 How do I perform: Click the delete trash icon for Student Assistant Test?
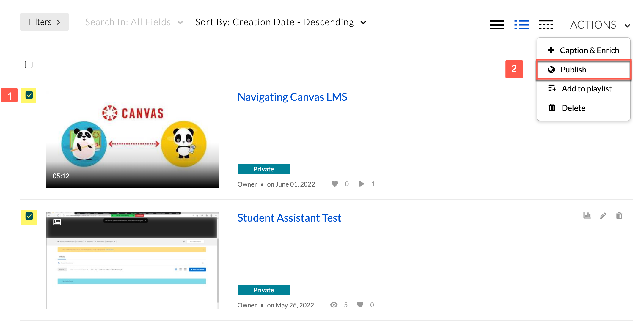pos(619,215)
